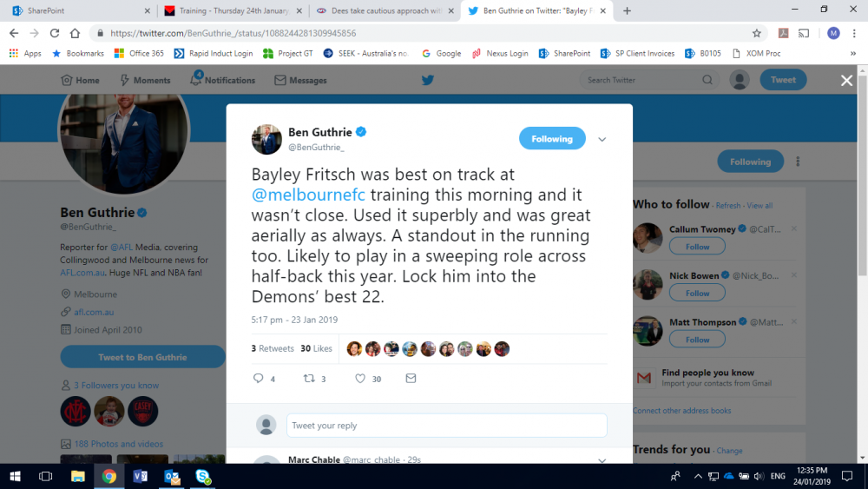Viewport: 868px width, 489px height.
Task: Open the profile avatar menu near Tweet button
Action: click(x=739, y=80)
